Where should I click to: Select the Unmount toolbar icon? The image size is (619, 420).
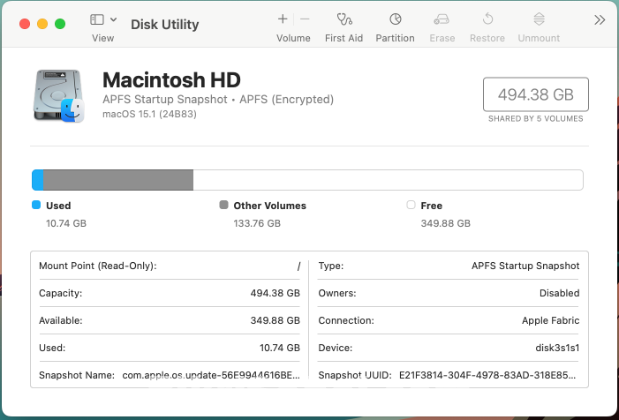539,19
